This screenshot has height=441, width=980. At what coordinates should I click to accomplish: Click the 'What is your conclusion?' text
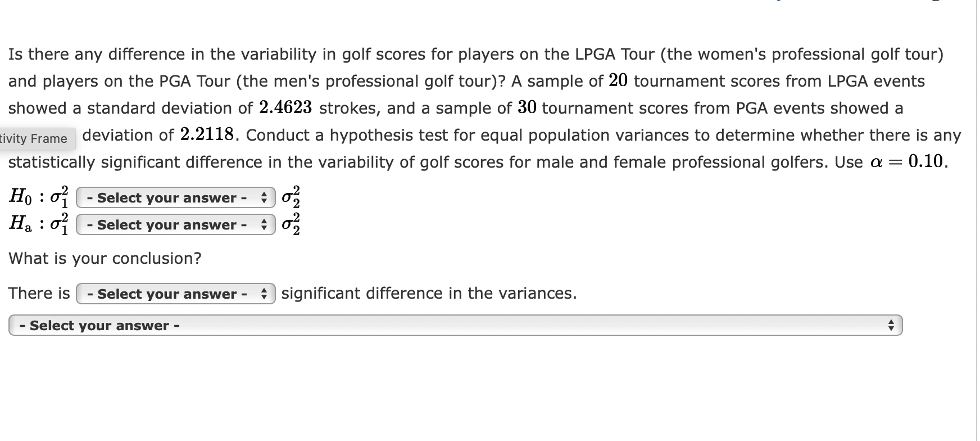[x=105, y=258]
